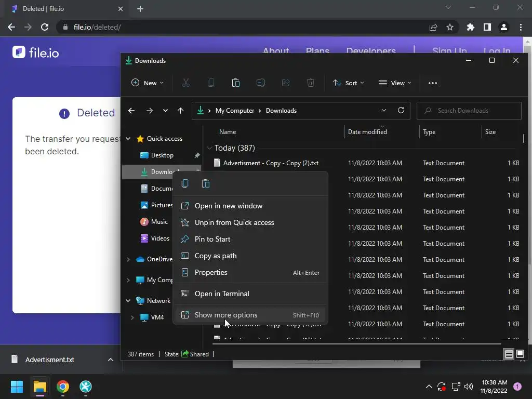
Task: Click the file.io logo
Action: (36, 52)
